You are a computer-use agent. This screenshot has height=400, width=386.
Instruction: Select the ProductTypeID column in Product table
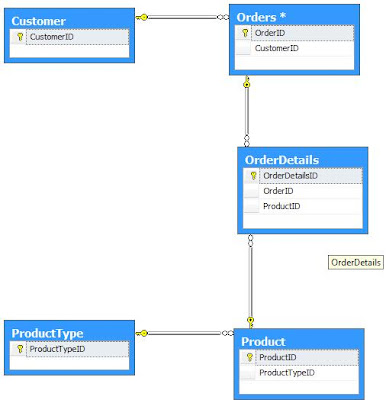[x=299, y=373]
